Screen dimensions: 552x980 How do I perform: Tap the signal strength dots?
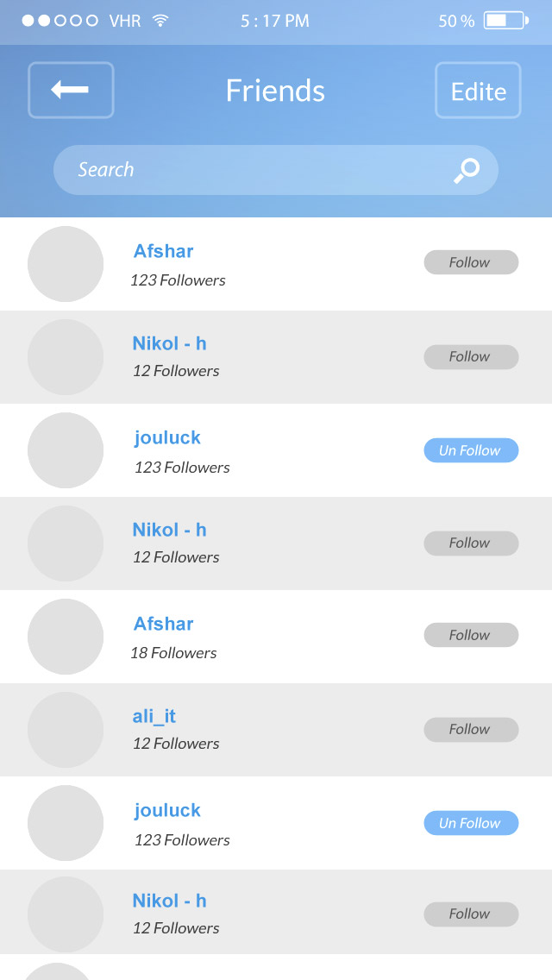pyautogui.click(x=60, y=21)
